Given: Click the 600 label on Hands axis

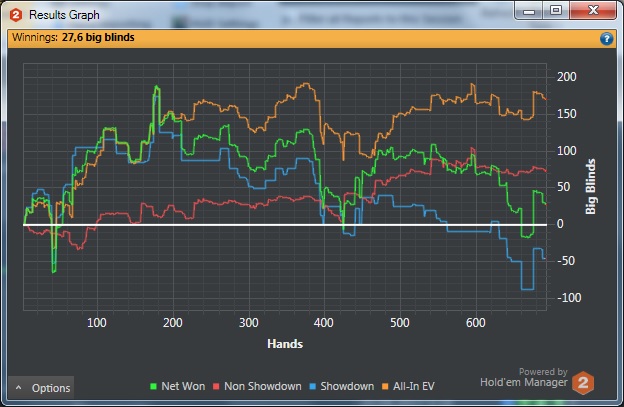Looking at the screenshot, I should click(x=476, y=323).
